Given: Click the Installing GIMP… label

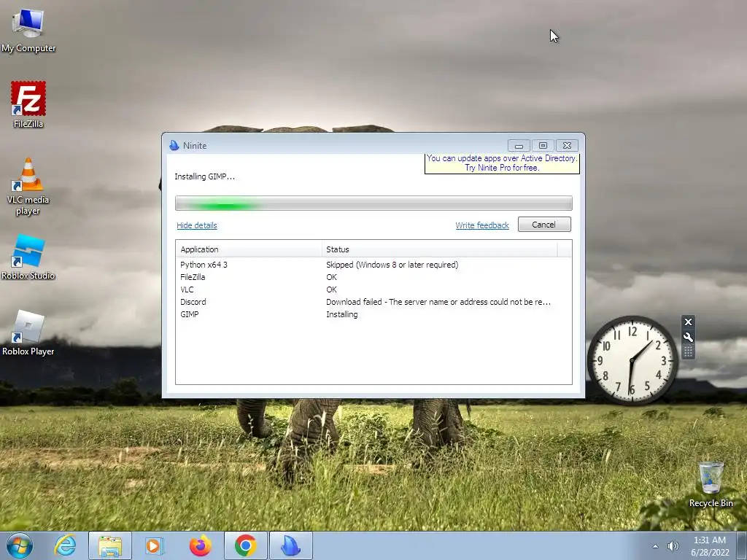Looking at the screenshot, I should [204, 176].
